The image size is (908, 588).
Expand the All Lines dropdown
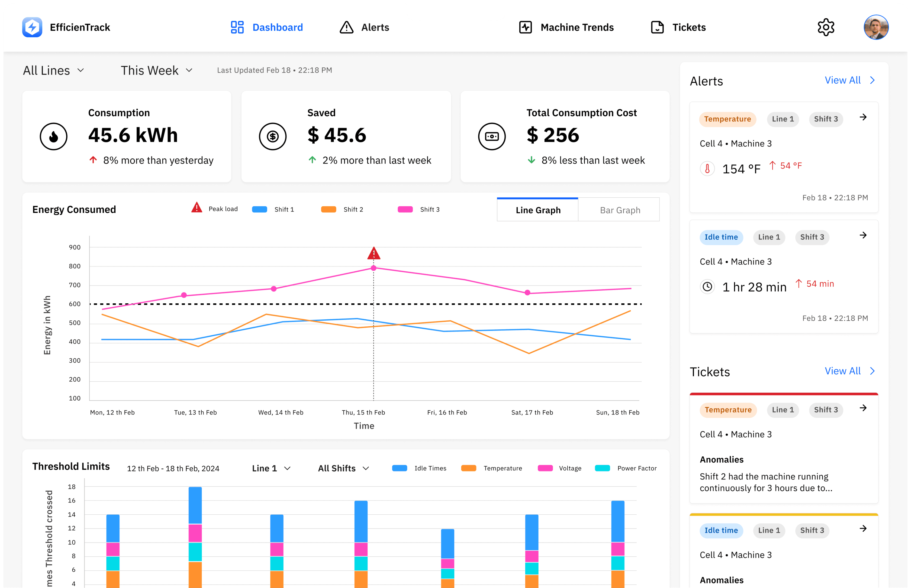point(53,70)
